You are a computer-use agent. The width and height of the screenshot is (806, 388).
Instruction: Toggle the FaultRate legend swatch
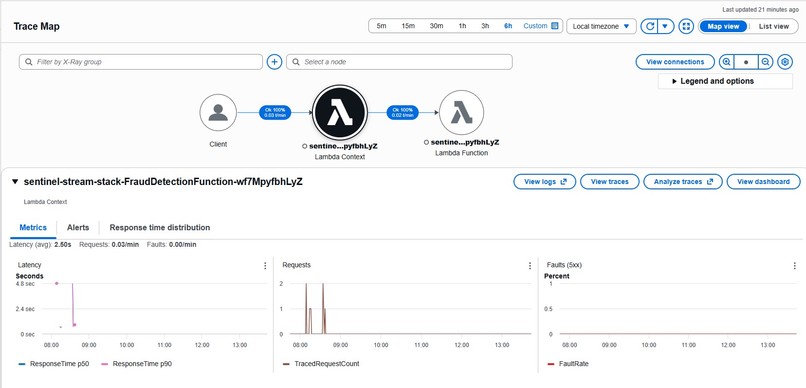(x=551, y=364)
